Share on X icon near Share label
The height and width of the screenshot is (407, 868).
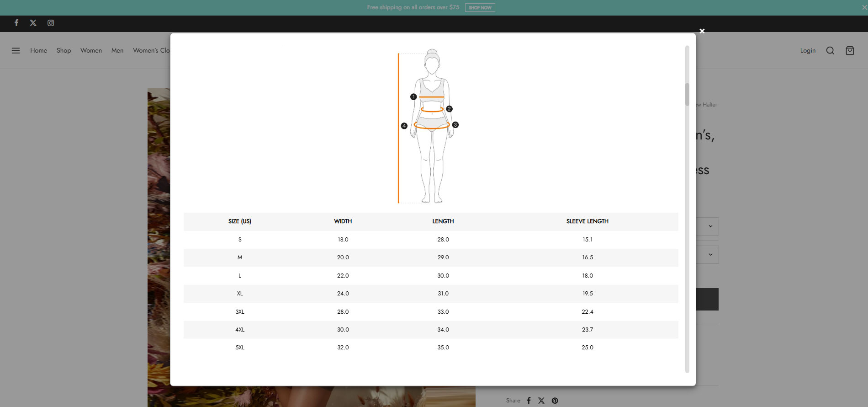[x=541, y=401]
